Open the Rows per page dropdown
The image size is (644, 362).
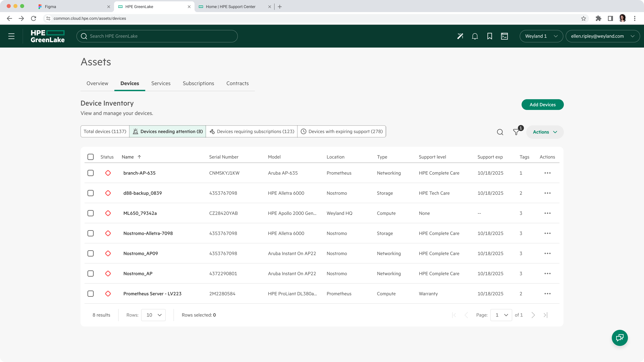(153, 315)
